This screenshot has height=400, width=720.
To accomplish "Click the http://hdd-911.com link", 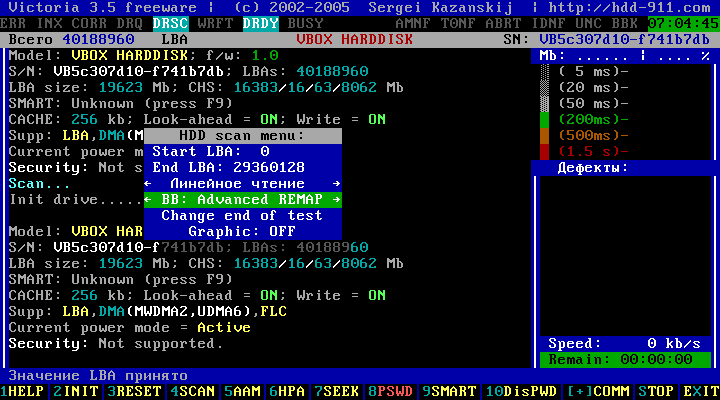I will (x=630, y=7).
